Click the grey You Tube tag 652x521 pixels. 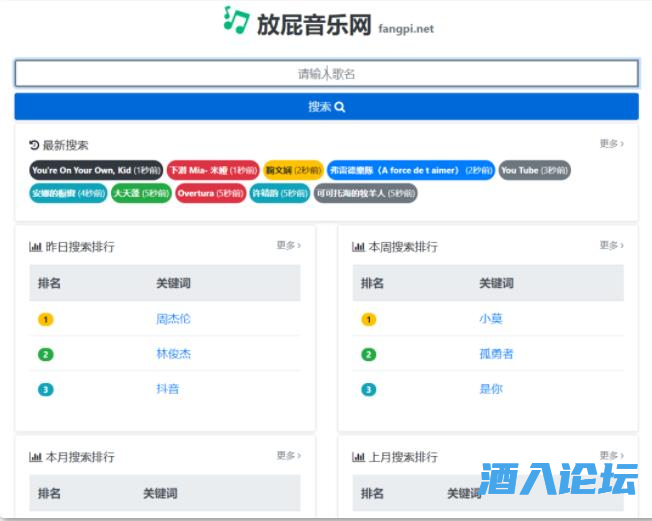534,170
